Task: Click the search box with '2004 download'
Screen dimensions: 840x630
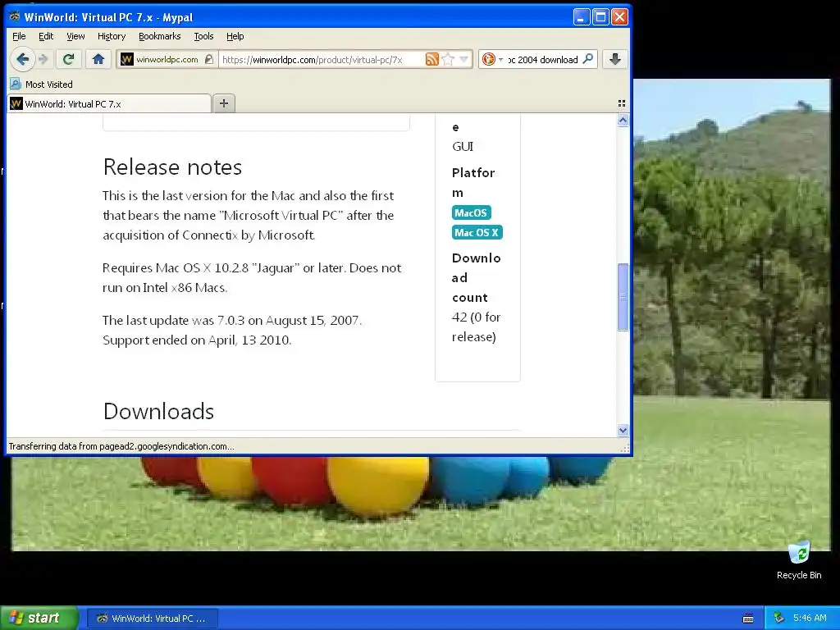Action: pos(542,59)
